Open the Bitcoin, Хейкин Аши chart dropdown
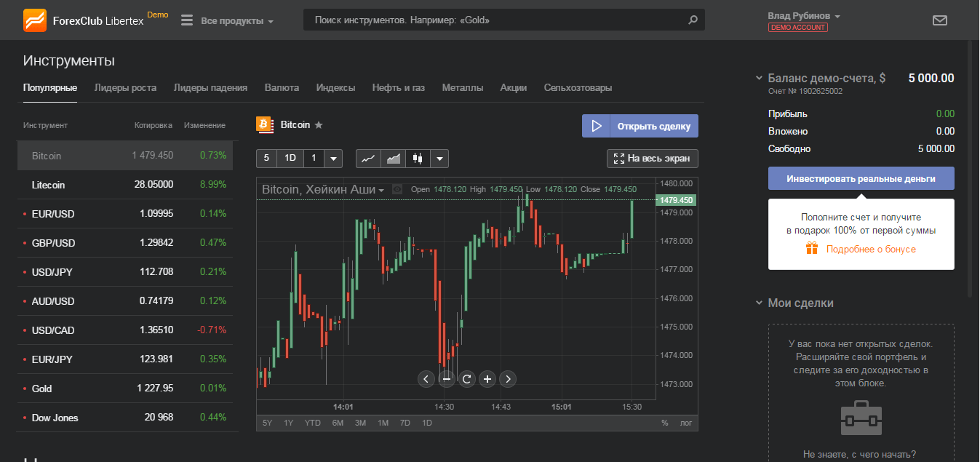The width and height of the screenshot is (980, 462). click(323, 189)
